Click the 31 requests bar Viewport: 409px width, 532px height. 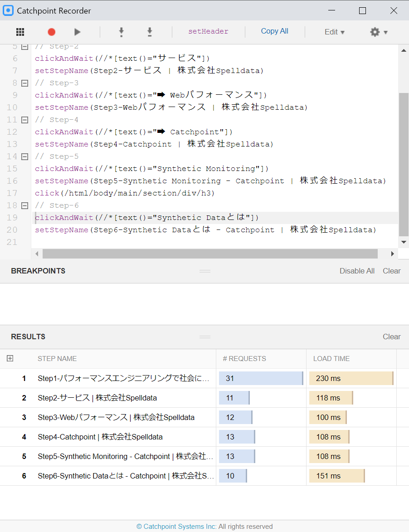click(261, 378)
